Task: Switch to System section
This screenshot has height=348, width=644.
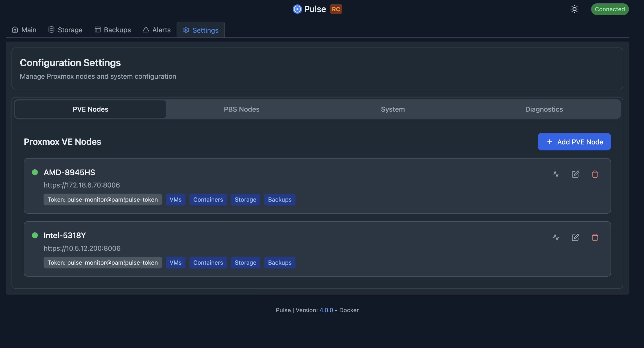Action: 393,109
